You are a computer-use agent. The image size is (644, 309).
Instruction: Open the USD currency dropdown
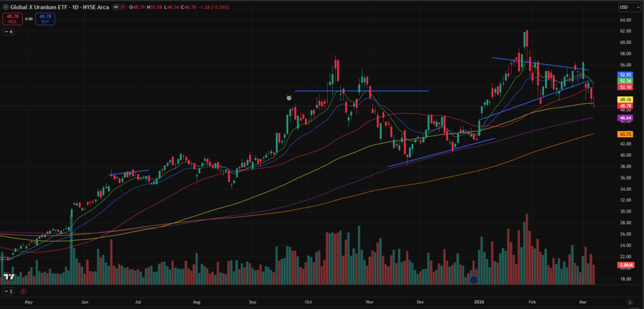click(x=626, y=7)
